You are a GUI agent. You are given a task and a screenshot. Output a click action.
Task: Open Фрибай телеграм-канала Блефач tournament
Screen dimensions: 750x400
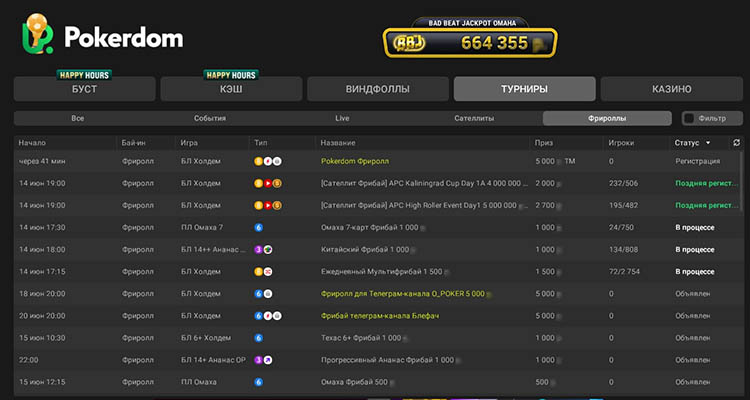380,316
